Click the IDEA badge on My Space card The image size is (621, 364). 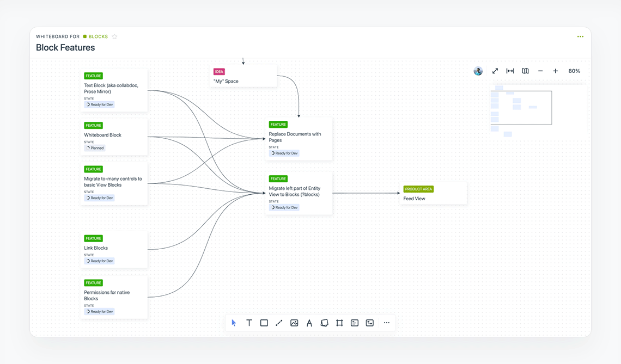point(219,72)
